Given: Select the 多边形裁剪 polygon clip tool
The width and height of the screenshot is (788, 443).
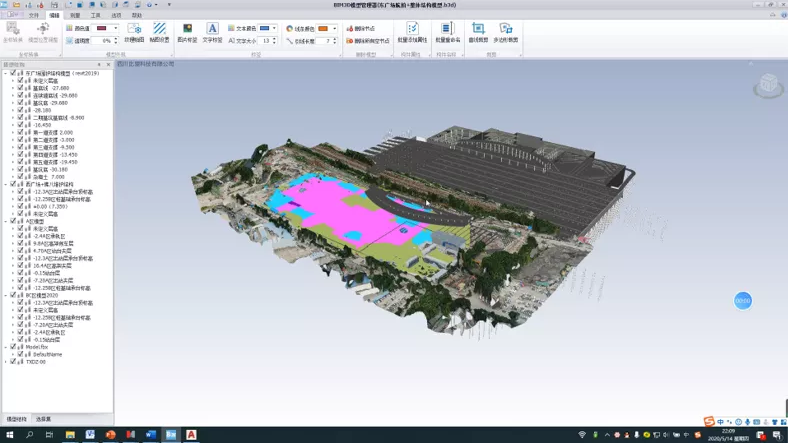Looking at the screenshot, I should coord(506,32).
